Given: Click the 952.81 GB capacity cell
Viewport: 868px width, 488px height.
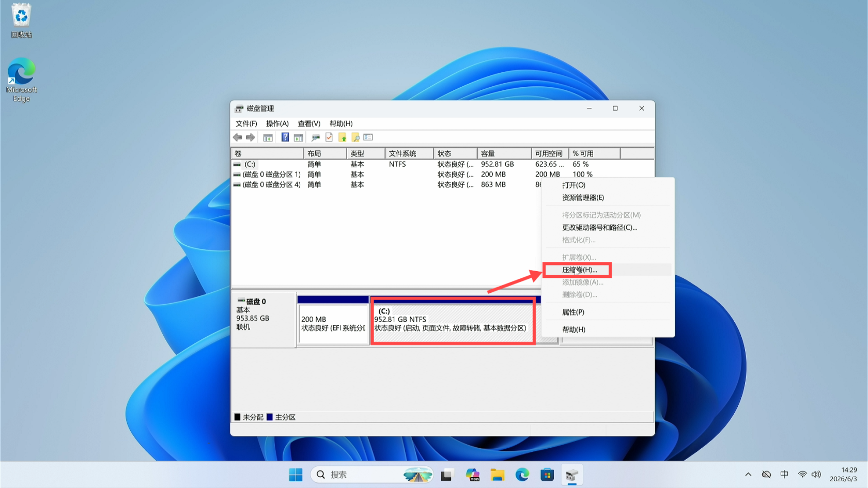Looking at the screenshot, I should point(497,164).
